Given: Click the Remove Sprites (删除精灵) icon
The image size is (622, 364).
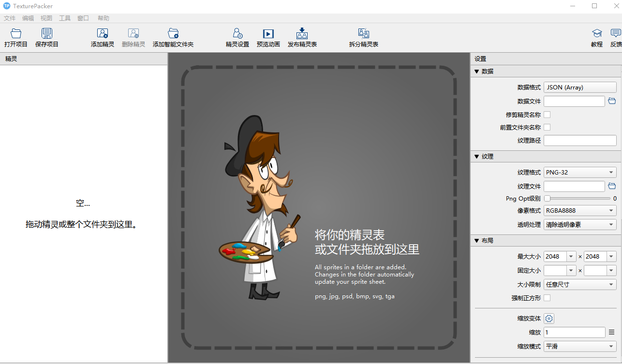Looking at the screenshot, I should click(133, 33).
